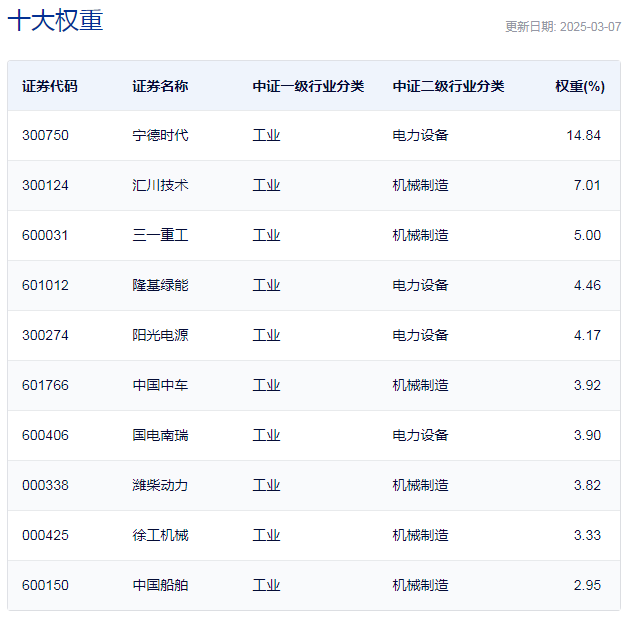Image resolution: width=627 pixels, height=617 pixels.
Task: Select the 隆基绿能 name cell
Action: (160, 285)
